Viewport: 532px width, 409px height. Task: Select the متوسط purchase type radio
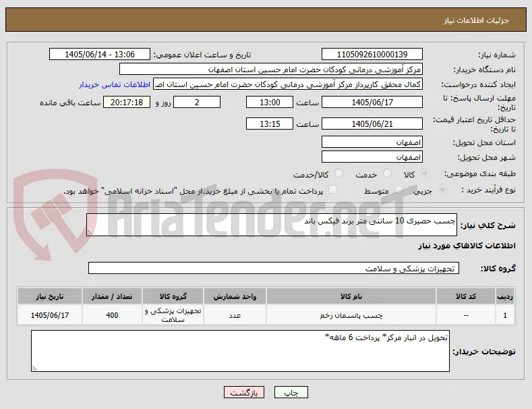(398, 190)
